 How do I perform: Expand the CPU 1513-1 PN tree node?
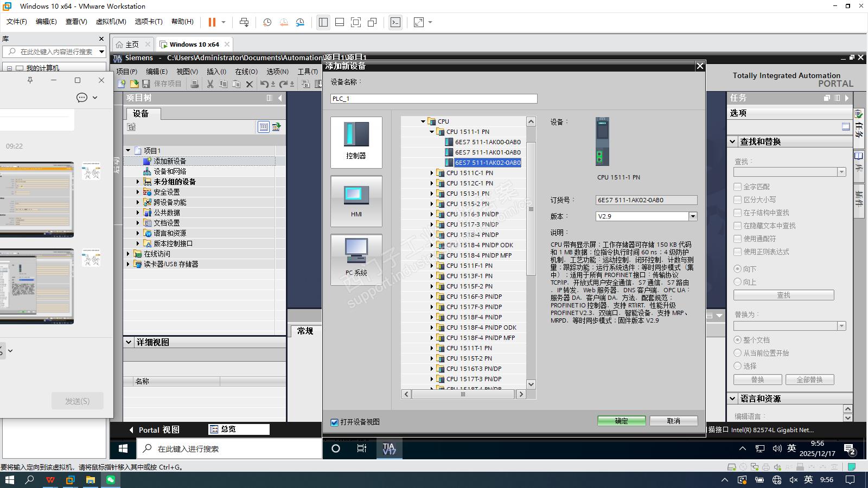pos(432,194)
